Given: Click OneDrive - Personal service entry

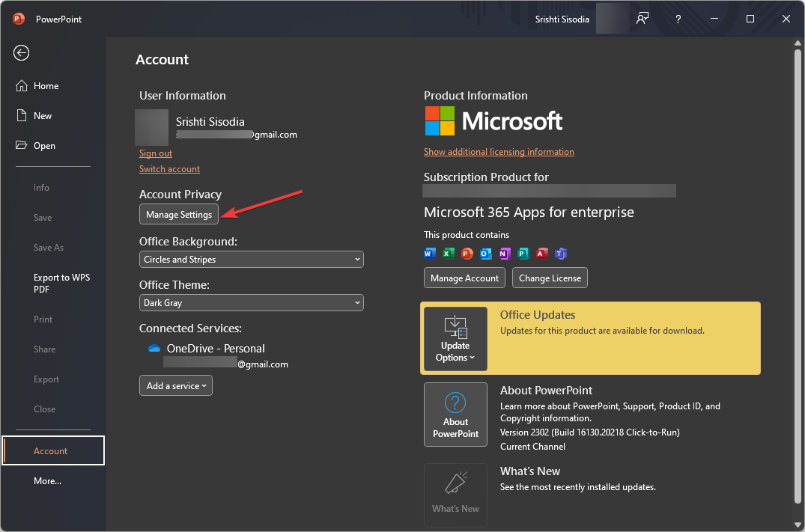Looking at the screenshot, I should click(216, 349).
